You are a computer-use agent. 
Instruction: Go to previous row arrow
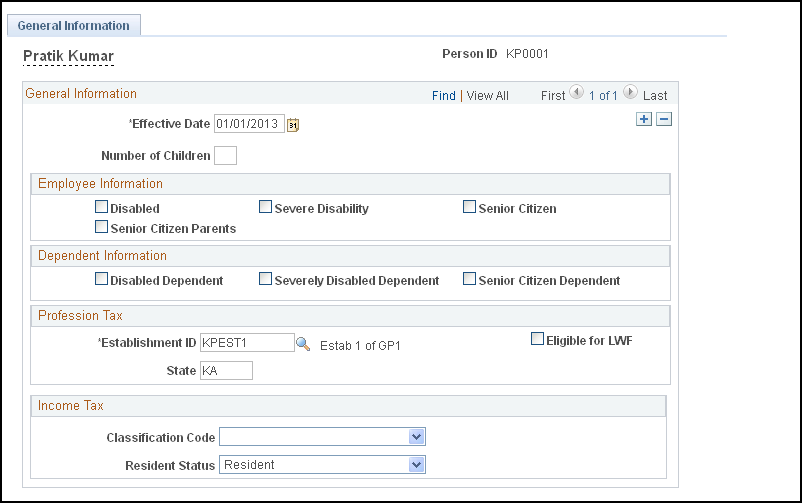pyautogui.click(x=576, y=92)
